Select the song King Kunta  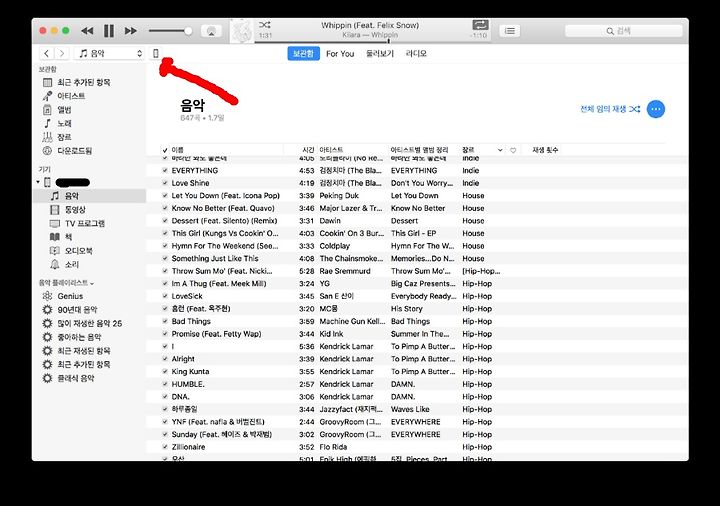click(190, 371)
